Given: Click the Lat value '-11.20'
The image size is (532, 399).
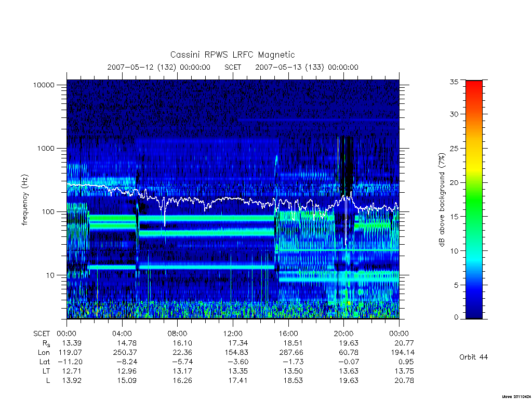Looking at the screenshot, I should pos(70,362).
